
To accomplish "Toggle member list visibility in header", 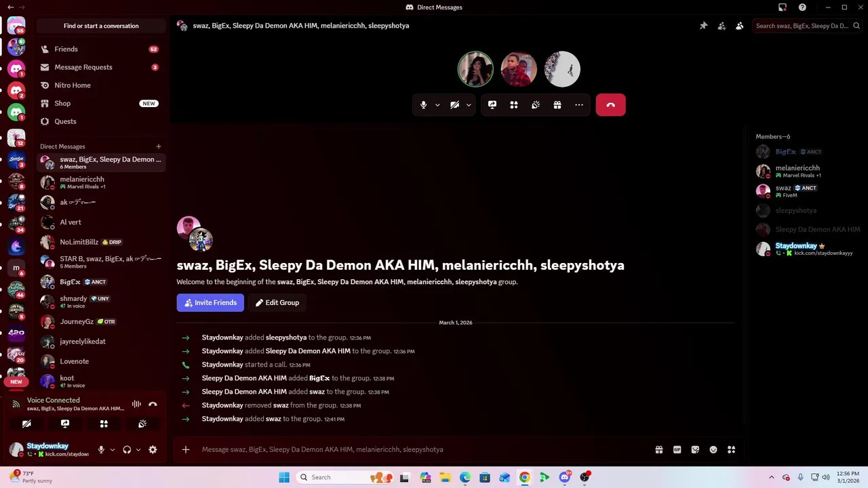I will [x=739, y=26].
